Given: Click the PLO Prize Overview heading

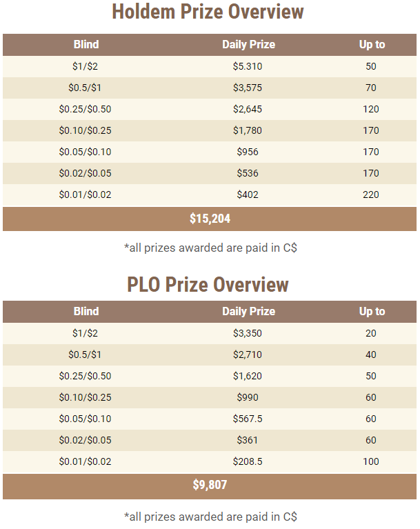Looking at the screenshot, I should coord(208,284).
